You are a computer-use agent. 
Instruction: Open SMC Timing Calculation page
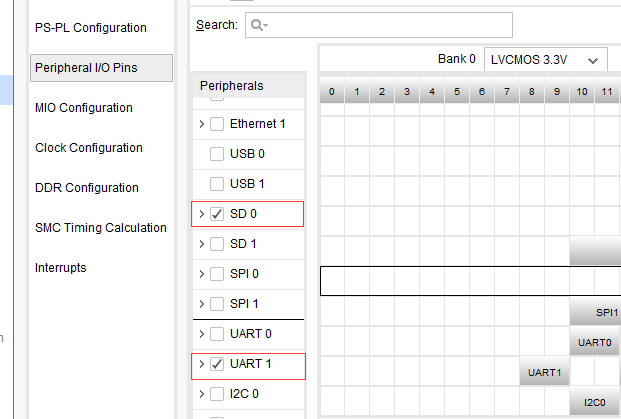pyautogui.click(x=101, y=228)
